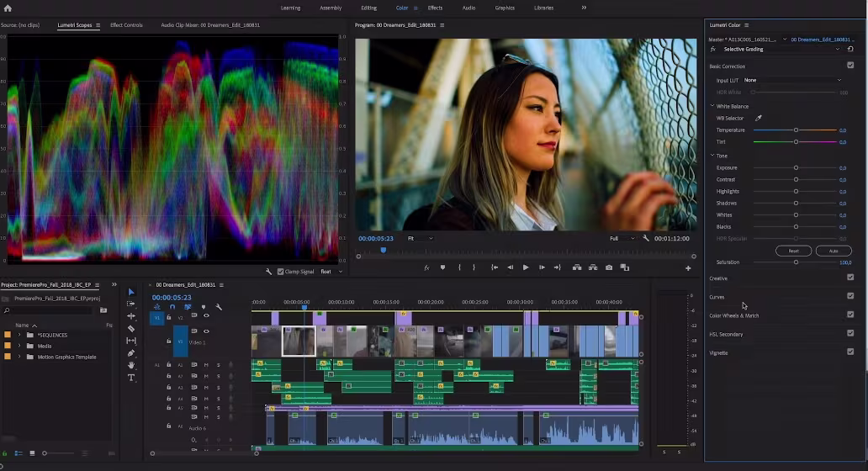The width and height of the screenshot is (868, 471).
Task: Open the Fit zoom level dropdown
Action: 420,239
